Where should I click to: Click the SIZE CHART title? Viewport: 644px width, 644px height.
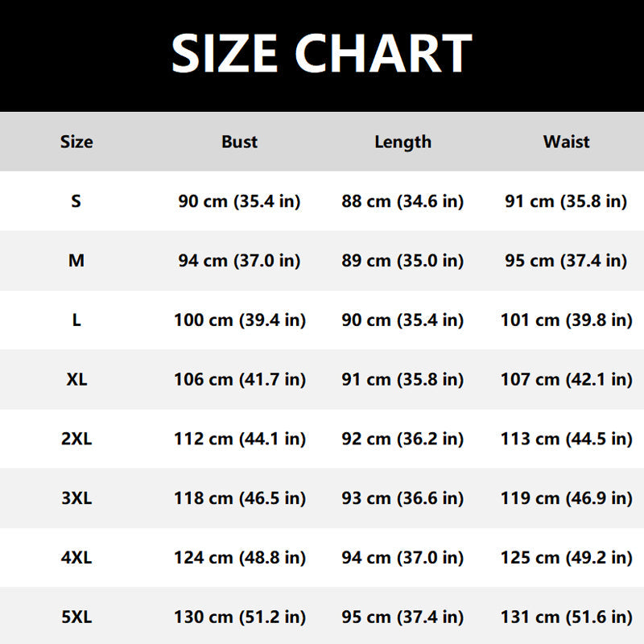tap(321, 53)
